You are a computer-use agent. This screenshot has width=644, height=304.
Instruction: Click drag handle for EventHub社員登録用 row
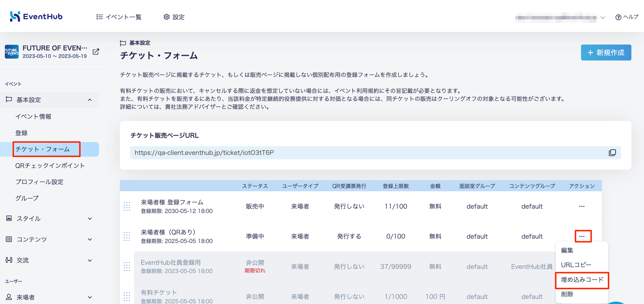pos(127,266)
